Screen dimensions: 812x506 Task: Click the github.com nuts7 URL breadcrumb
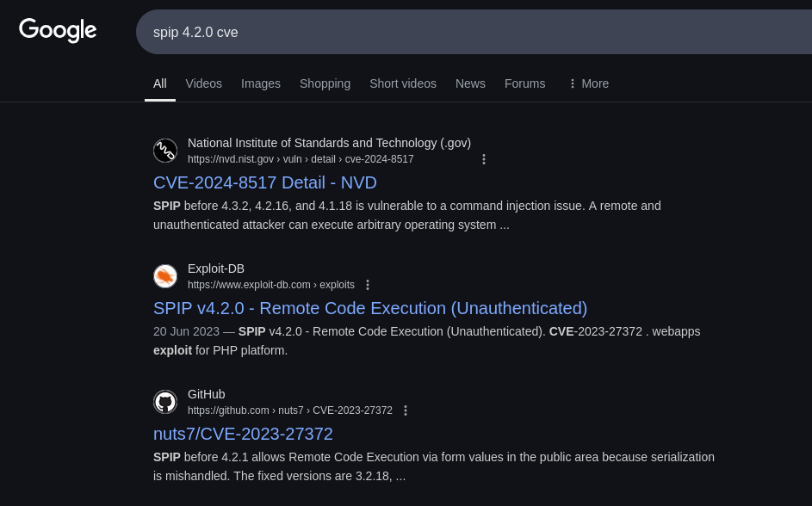(290, 410)
